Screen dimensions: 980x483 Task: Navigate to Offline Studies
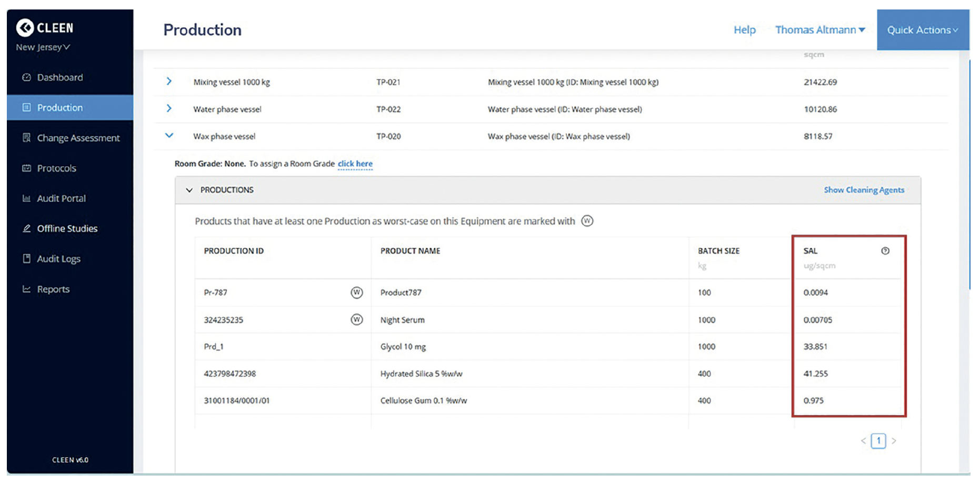pyautogui.click(x=67, y=228)
